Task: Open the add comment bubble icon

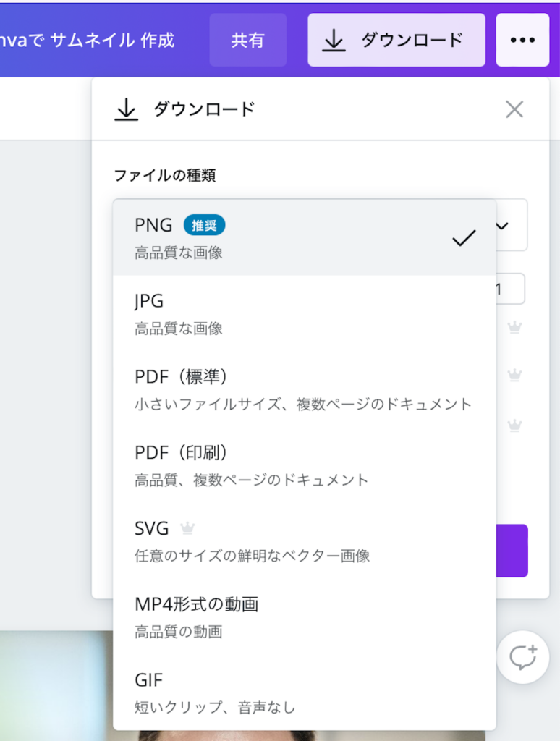Action: click(x=522, y=657)
